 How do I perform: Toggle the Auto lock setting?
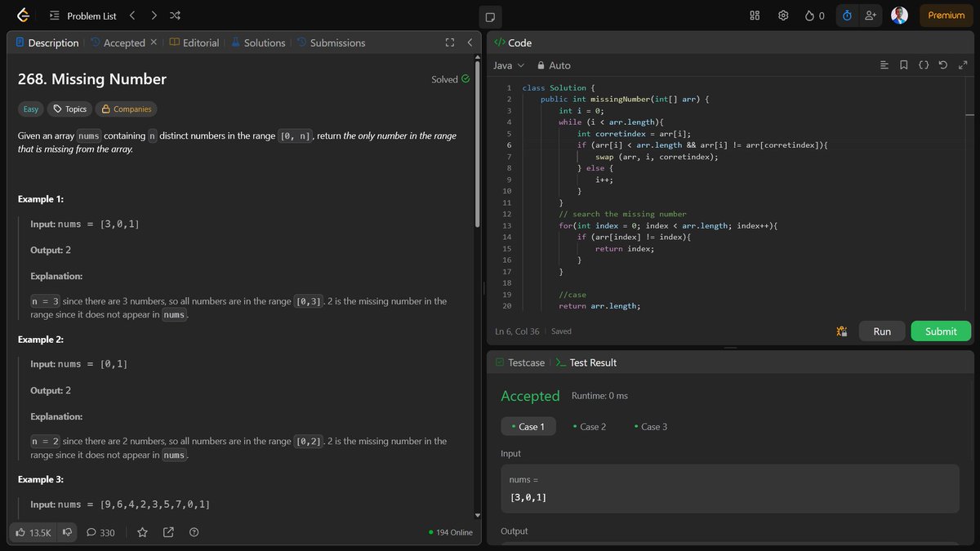point(554,65)
